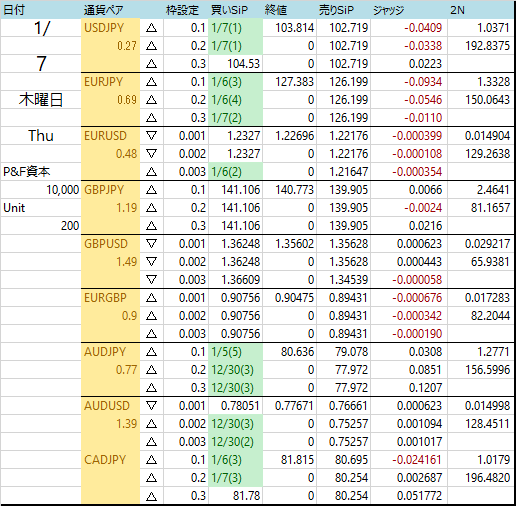This screenshot has height=506, width=516.
Task: Click the up triangle beside 81.78
Action: tap(151, 496)
